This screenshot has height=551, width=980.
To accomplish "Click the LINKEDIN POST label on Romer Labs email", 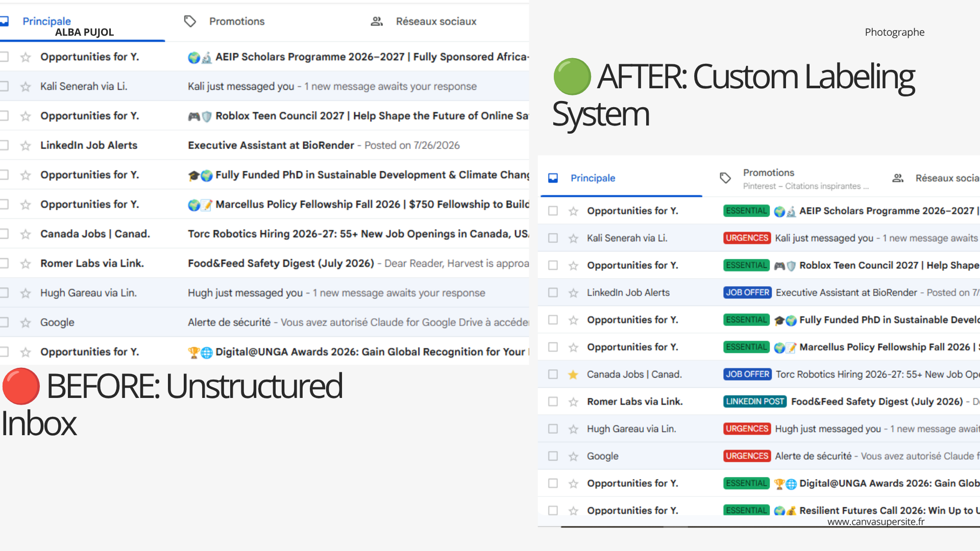I will click(x=755, y=402).
